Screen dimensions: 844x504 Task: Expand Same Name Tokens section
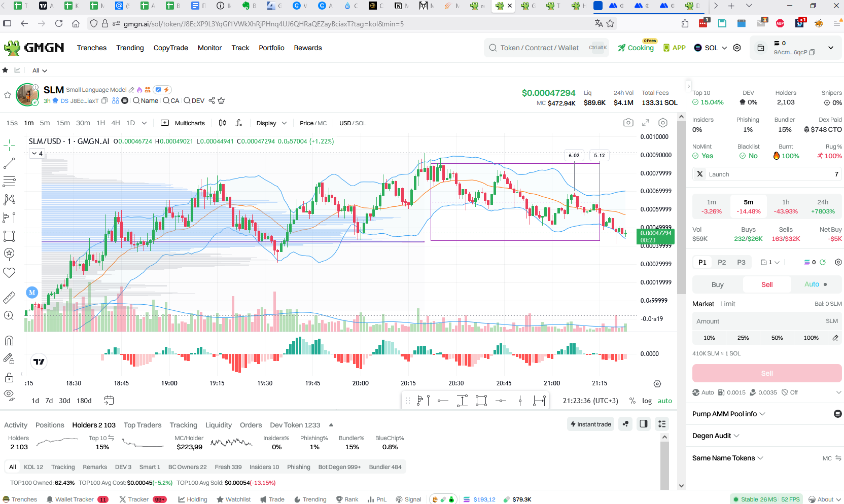tap(728, 458)
